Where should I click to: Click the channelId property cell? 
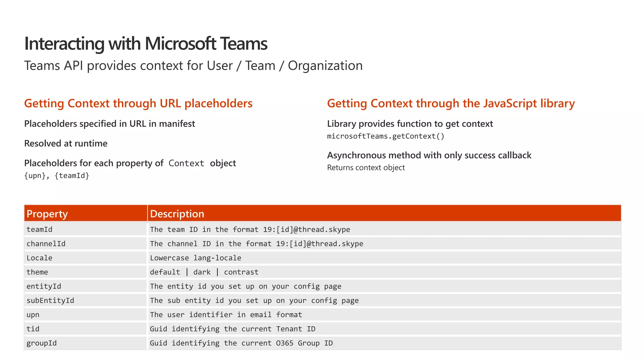[86, 244]
